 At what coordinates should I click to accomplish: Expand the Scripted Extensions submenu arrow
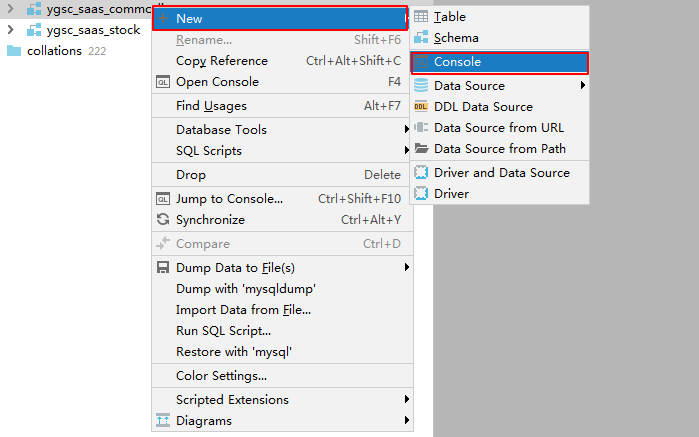(406, 399)
